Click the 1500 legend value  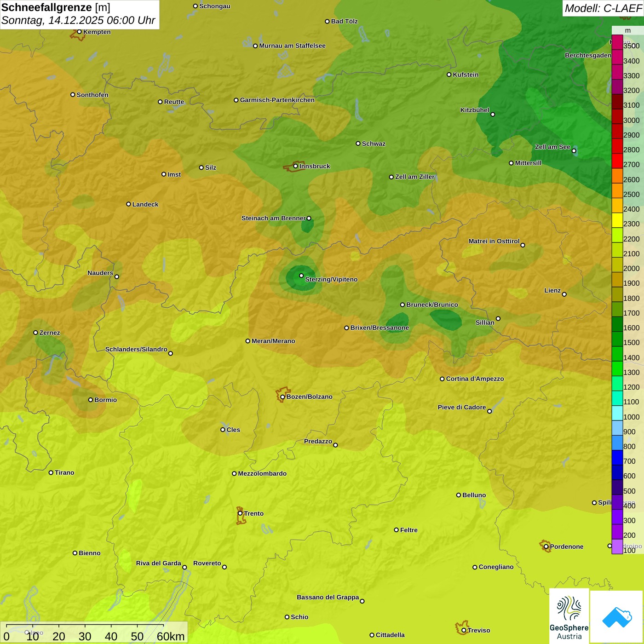(x=631, y=342)
